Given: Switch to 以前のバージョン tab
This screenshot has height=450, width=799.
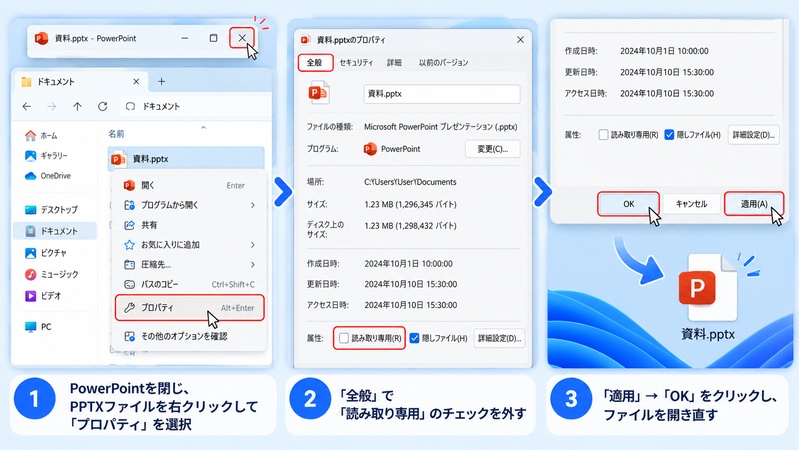Looking at the screenshot, I should click(x=443, y=63).
